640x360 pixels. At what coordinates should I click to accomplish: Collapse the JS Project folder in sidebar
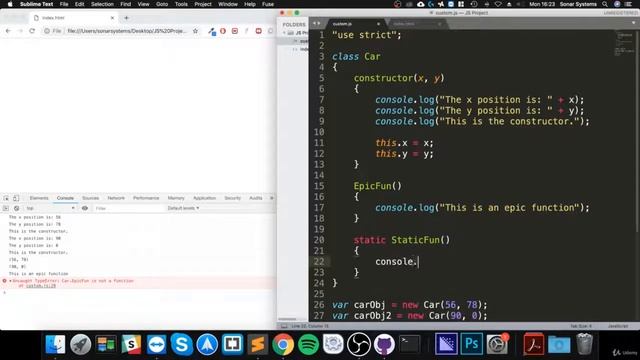284,33
